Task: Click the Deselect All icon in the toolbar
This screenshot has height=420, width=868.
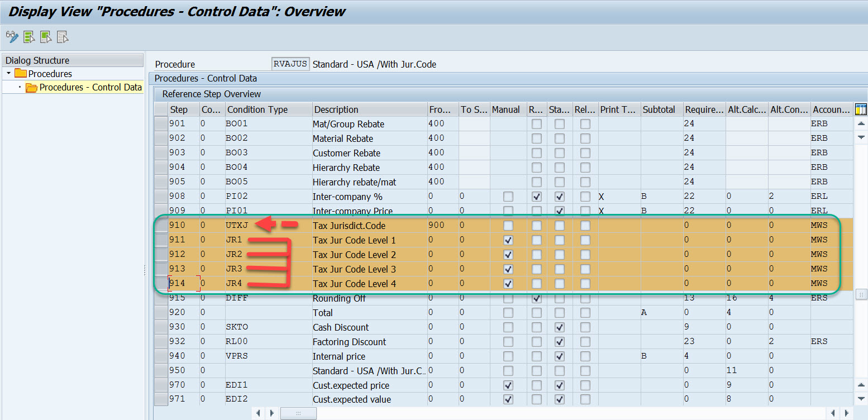Action: click(63, 37)
